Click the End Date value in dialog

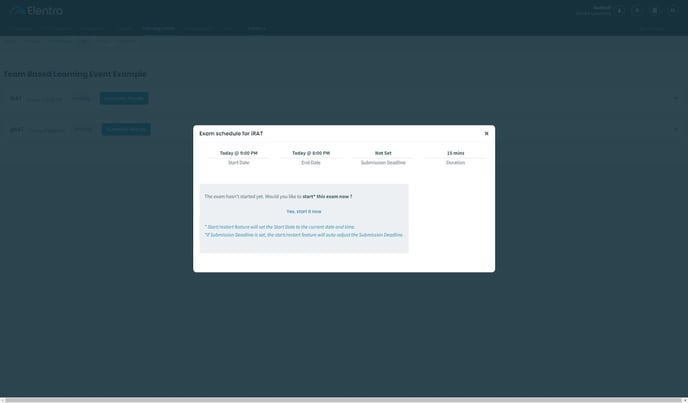[311, 153]
